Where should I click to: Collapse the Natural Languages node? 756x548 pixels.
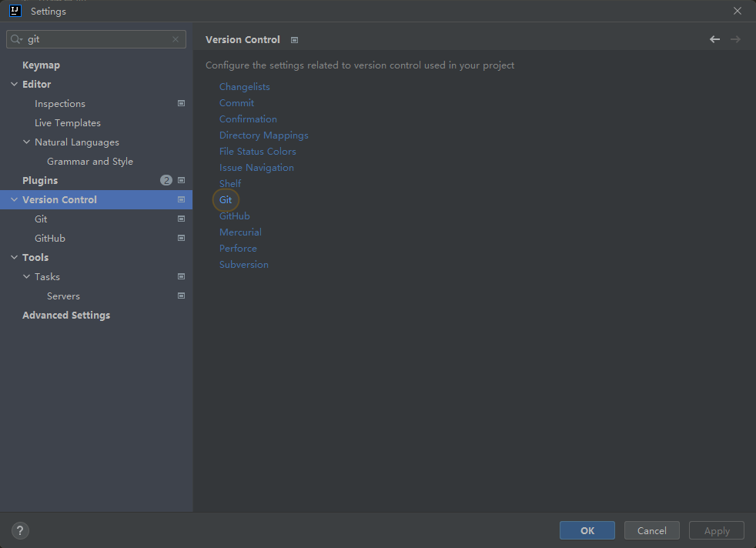click(26, 142)
